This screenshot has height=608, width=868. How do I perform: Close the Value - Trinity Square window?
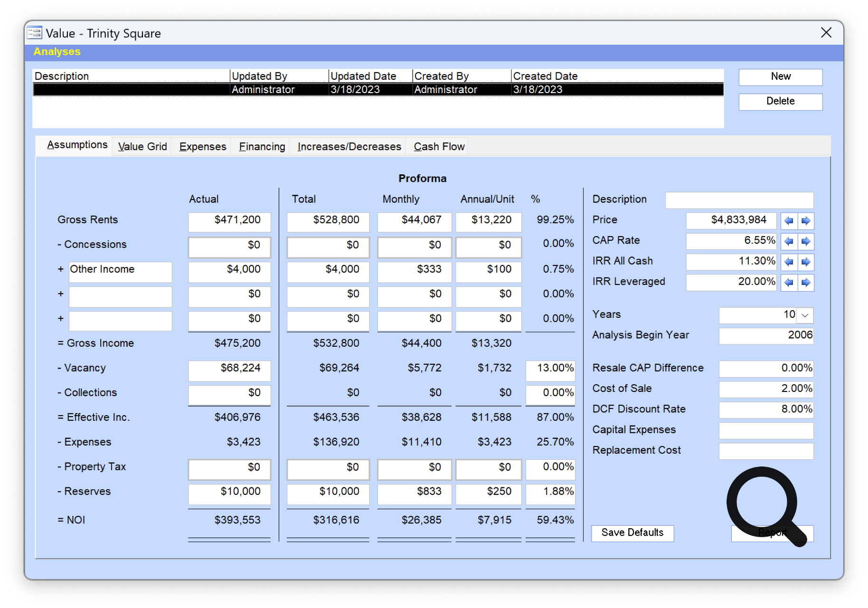(x=826, y=32)
